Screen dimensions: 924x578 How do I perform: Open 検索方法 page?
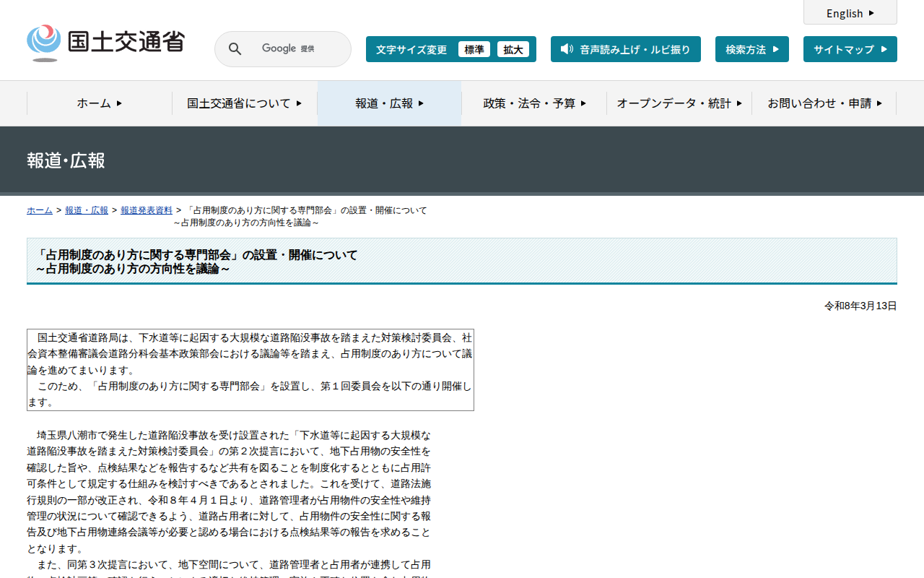(752, 49)
